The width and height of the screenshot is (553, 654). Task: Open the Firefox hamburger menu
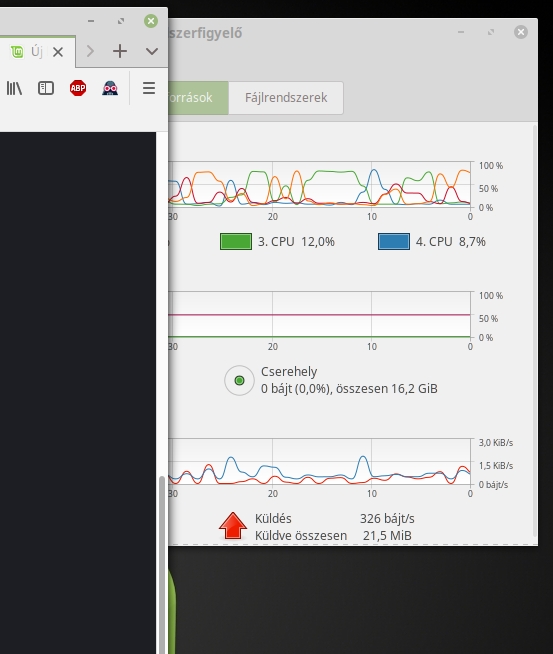tap(149, 88)
